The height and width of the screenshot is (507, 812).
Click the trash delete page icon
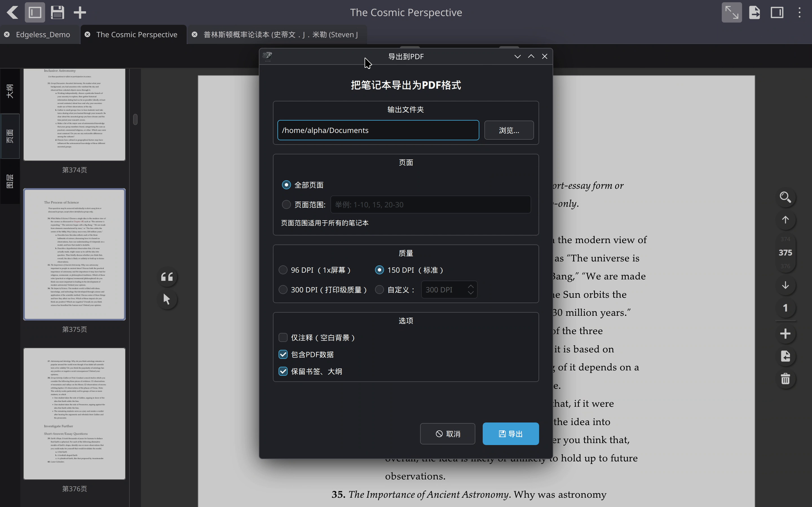click(x=785, y=379)
